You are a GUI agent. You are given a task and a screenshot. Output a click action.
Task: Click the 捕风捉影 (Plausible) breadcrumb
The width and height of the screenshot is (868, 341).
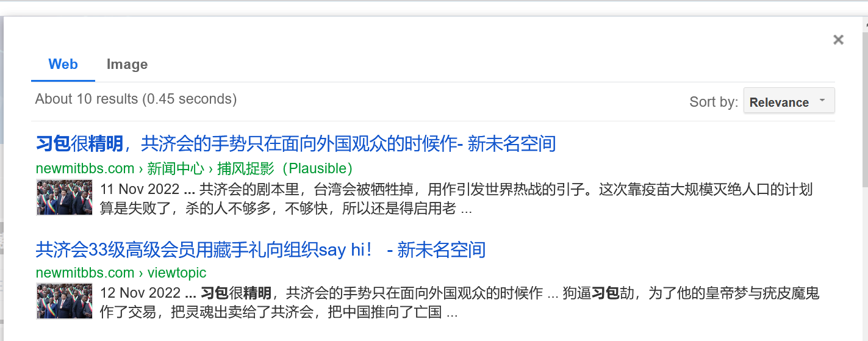pyautogui.click(x=285, y=168)
